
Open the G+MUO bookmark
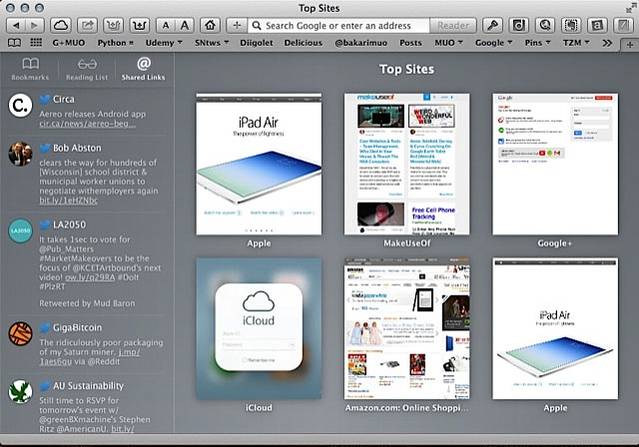(68, 43)
